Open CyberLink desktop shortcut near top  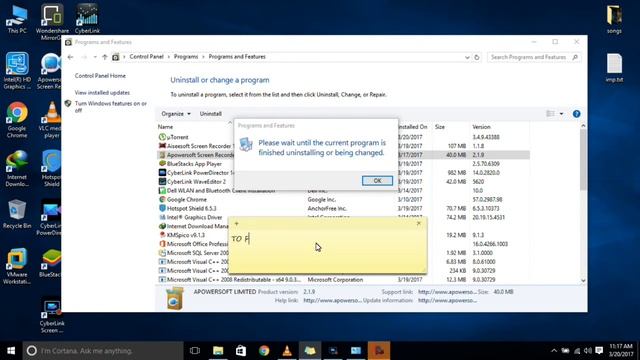87,19
